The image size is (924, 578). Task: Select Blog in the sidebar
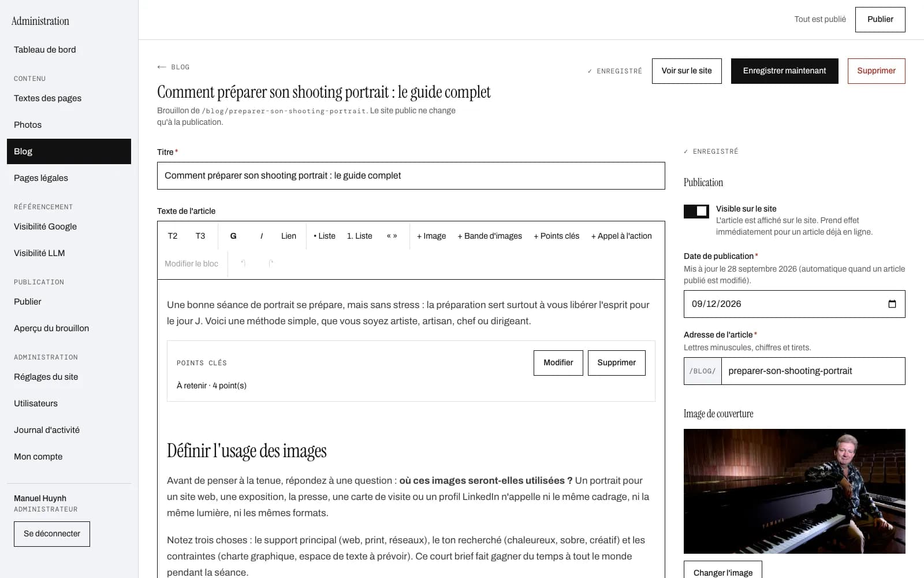click(x=69, y=151)
